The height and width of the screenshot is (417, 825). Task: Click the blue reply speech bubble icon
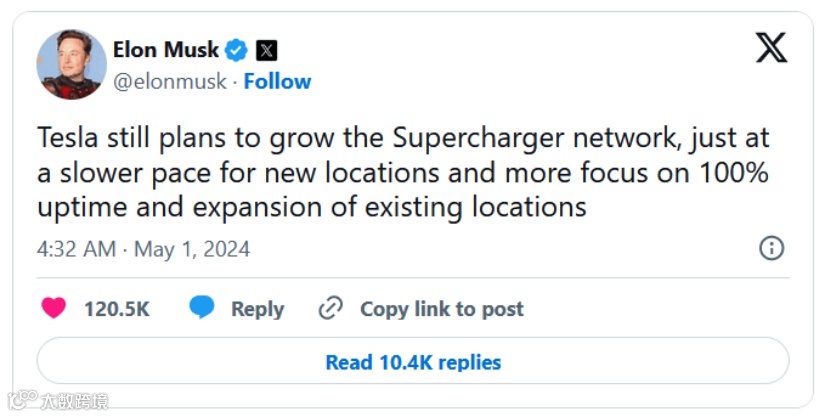(202, 309)
